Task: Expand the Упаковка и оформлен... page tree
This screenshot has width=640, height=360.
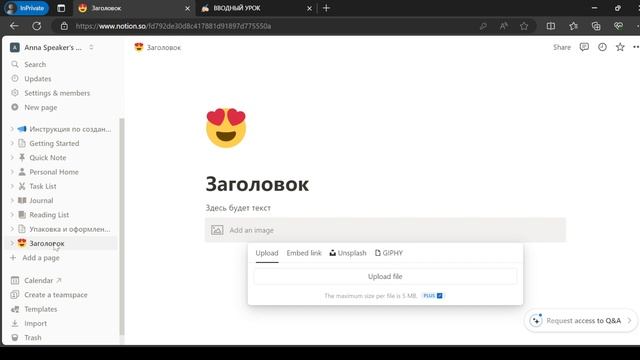Action: [x=12, y=229]
